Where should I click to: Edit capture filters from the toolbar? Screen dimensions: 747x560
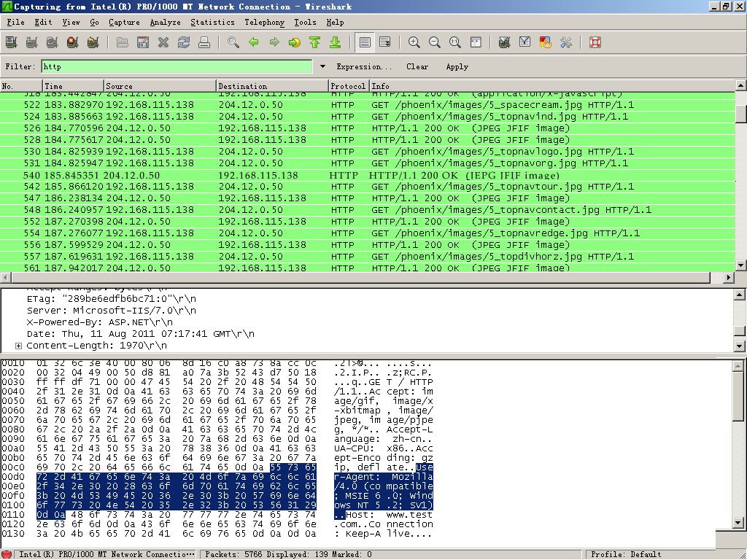coord(505,42)
